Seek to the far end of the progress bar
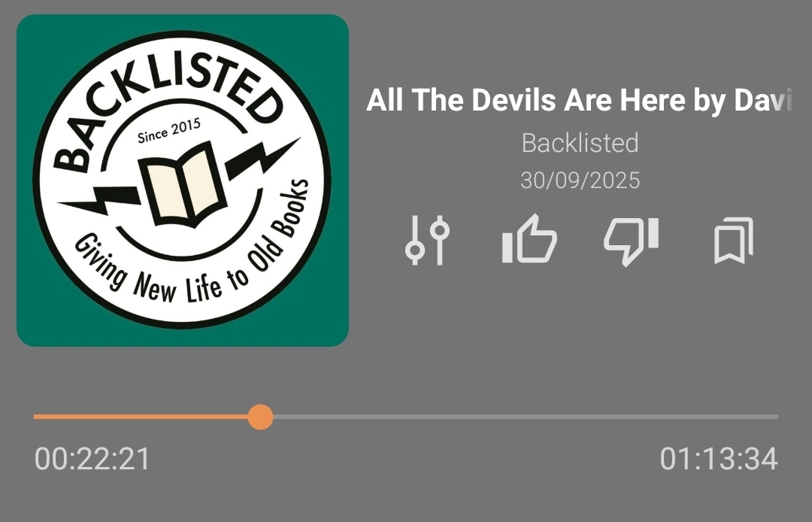 tap(776, 417)
